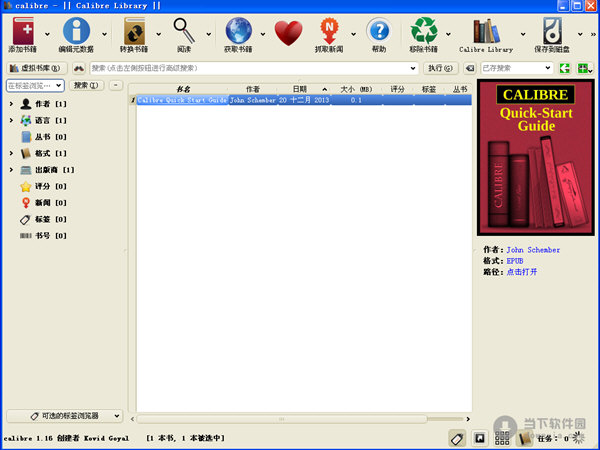Click the Save to disk icon

click(552, 31)
